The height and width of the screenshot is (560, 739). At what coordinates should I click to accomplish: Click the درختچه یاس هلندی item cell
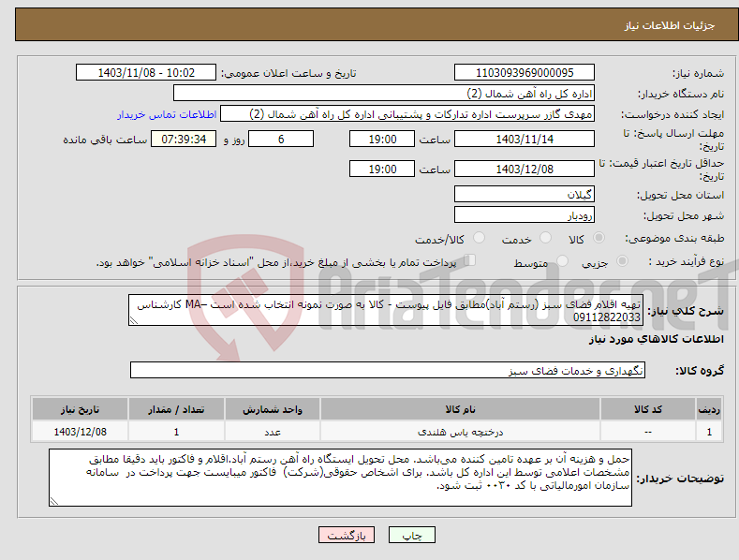[x=460, y=432]
